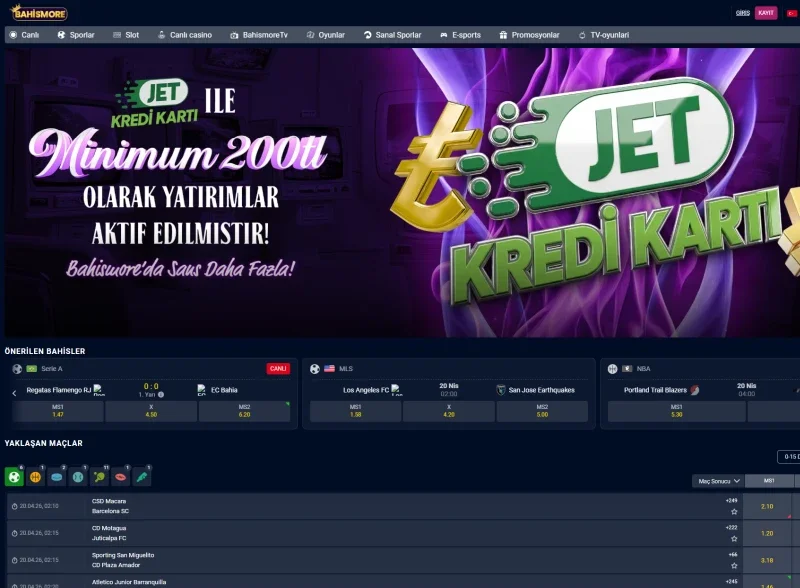The height and width of the screenshot is (588, 800).
Task: Open +222 markets for CD Motagua match
Action: click(732, 528)
